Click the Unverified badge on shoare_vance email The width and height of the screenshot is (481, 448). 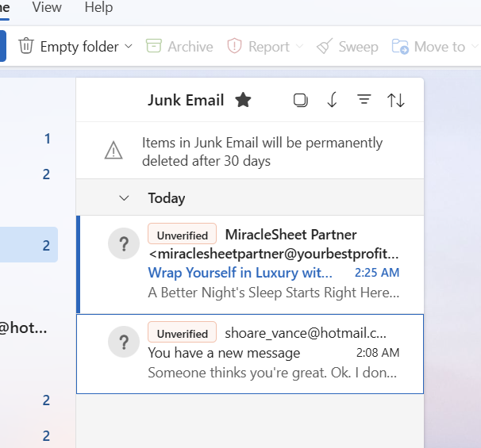click(x=183, y=333)
